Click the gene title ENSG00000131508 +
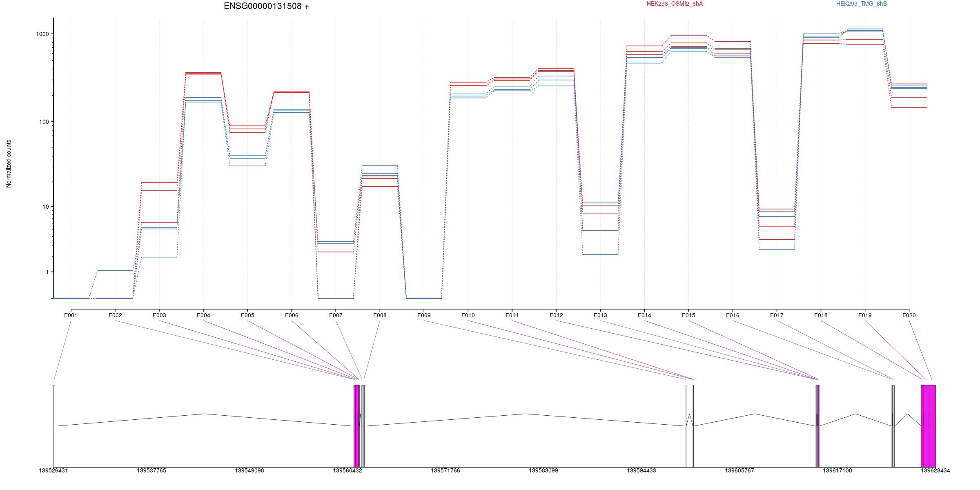This screenshot has width=980, height=490. pos(266,7)
